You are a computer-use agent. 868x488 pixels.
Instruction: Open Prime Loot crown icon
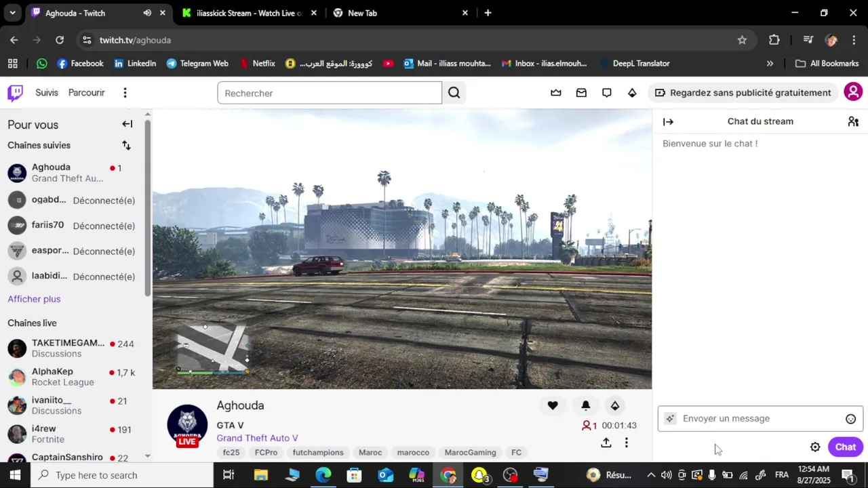[x=556, y=93]
